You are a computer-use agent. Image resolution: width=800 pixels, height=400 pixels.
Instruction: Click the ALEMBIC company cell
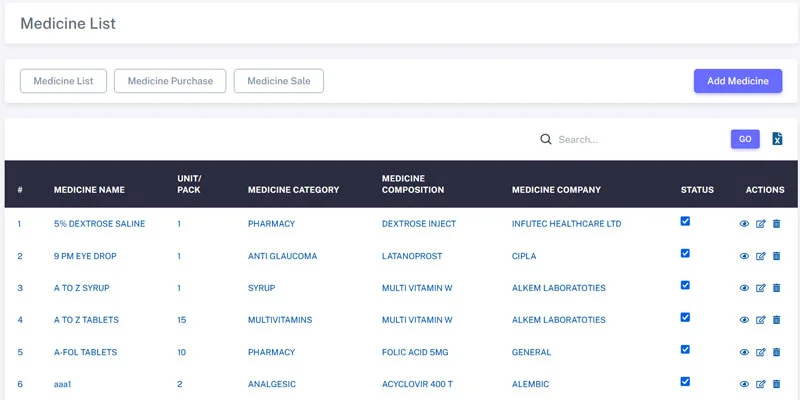[531, 384]
